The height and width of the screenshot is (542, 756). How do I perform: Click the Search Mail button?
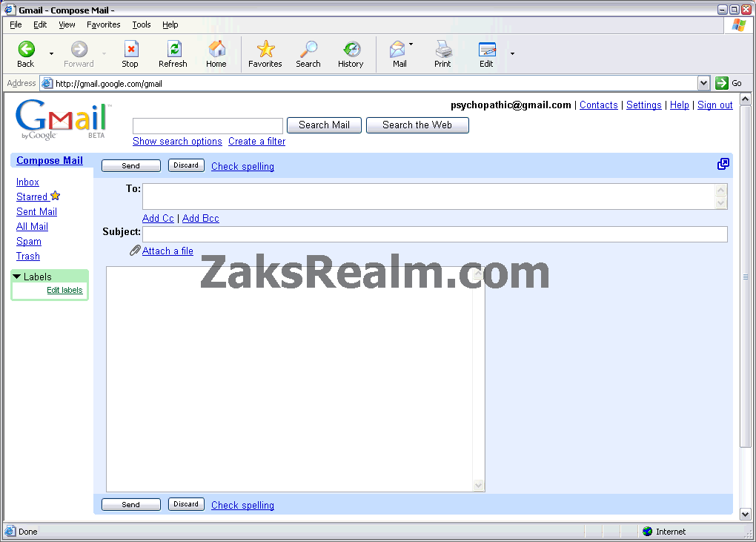(x=324, y=125)
